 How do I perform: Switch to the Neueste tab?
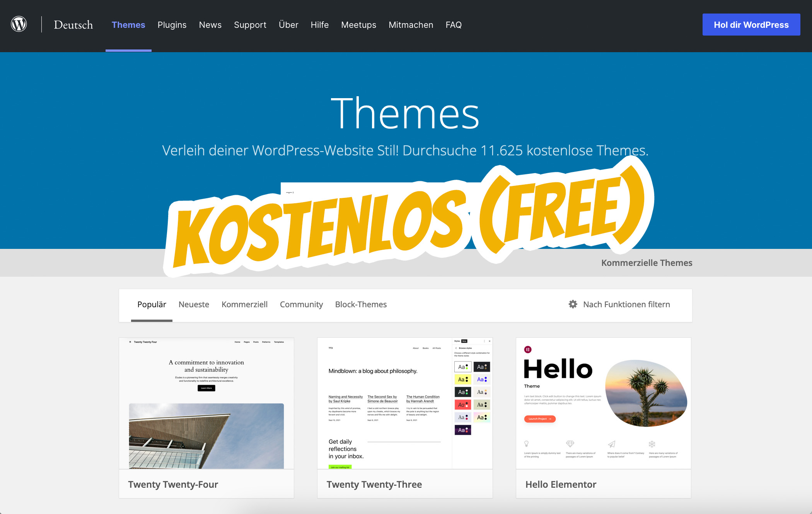pyautogui.click(x=193, y=305)
